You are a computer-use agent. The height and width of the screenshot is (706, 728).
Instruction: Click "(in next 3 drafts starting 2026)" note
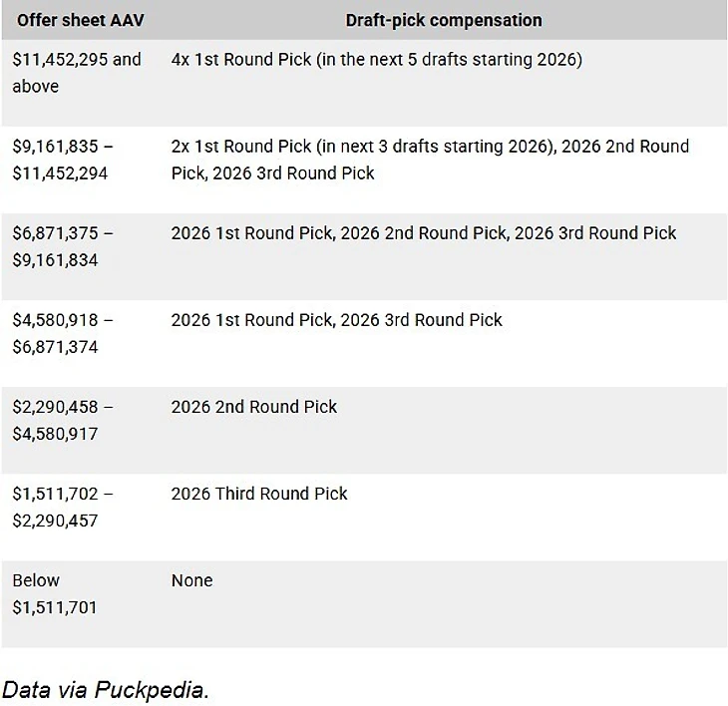(x=436, y=147)
